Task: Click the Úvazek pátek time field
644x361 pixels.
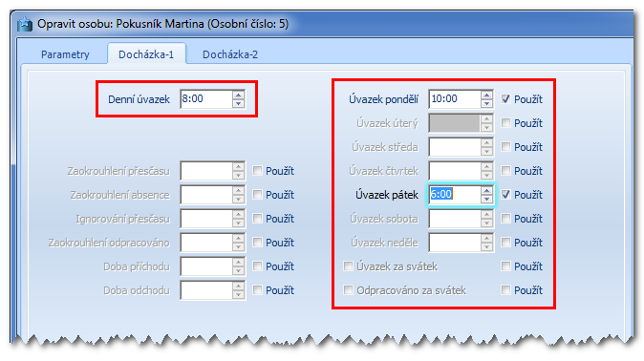Action: tap(455, 194)
